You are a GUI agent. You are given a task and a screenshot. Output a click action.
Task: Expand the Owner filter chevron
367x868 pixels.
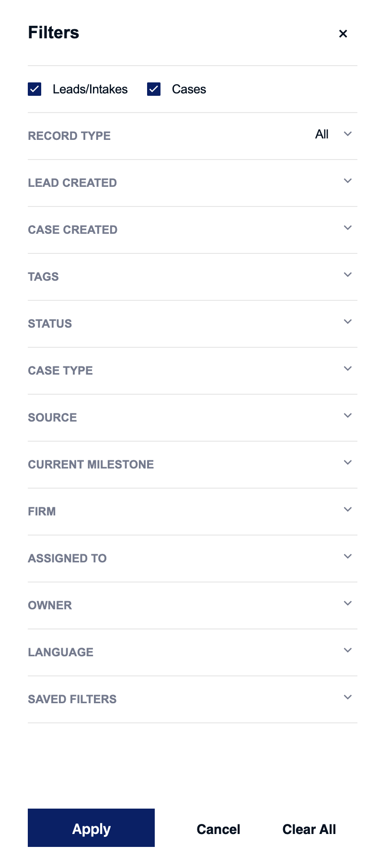coord(348,603)
